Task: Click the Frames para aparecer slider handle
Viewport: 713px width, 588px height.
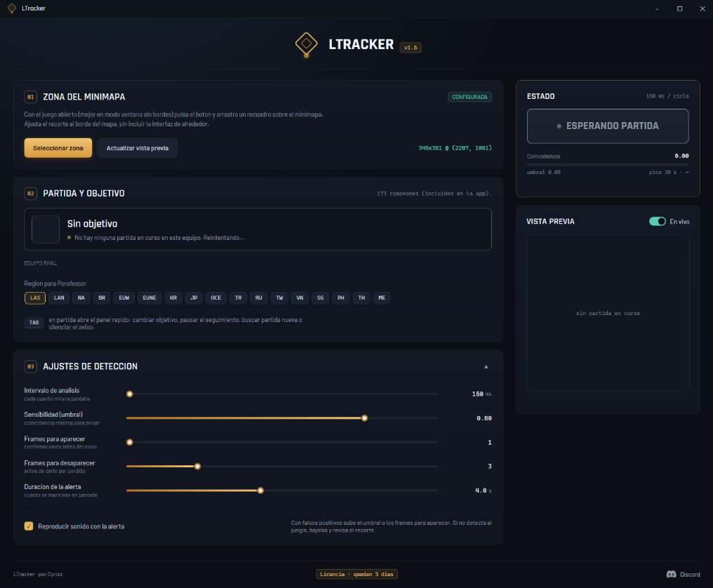Action: pyautogui.click(x=130, y=443)
